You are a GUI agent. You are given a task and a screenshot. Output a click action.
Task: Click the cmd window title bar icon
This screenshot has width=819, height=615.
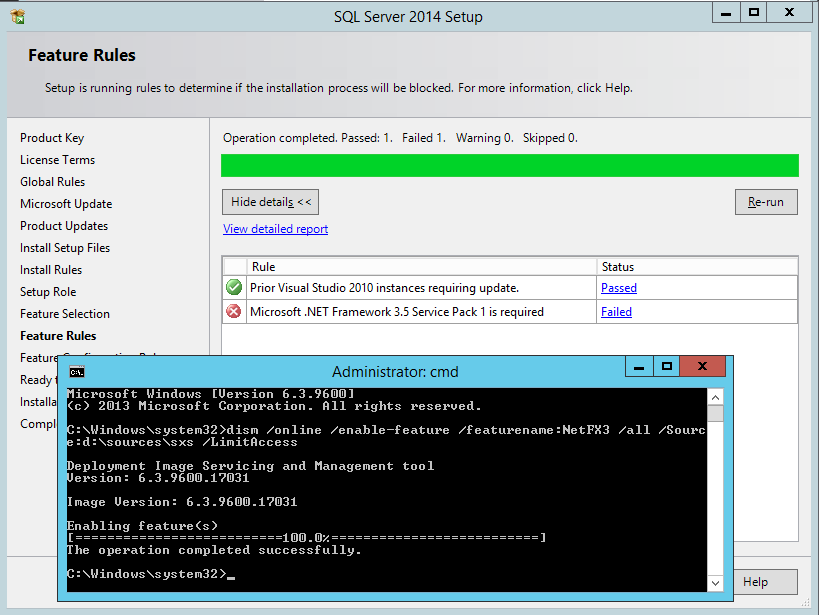point(77,371)
